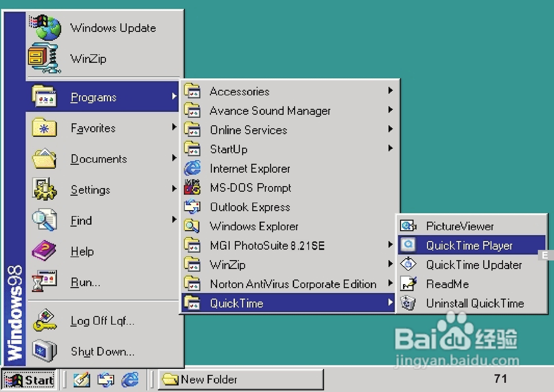The width and height of the screenshot is (554, 392).
Task: Click the PictureViewer icon
Action: coord(408,226)
